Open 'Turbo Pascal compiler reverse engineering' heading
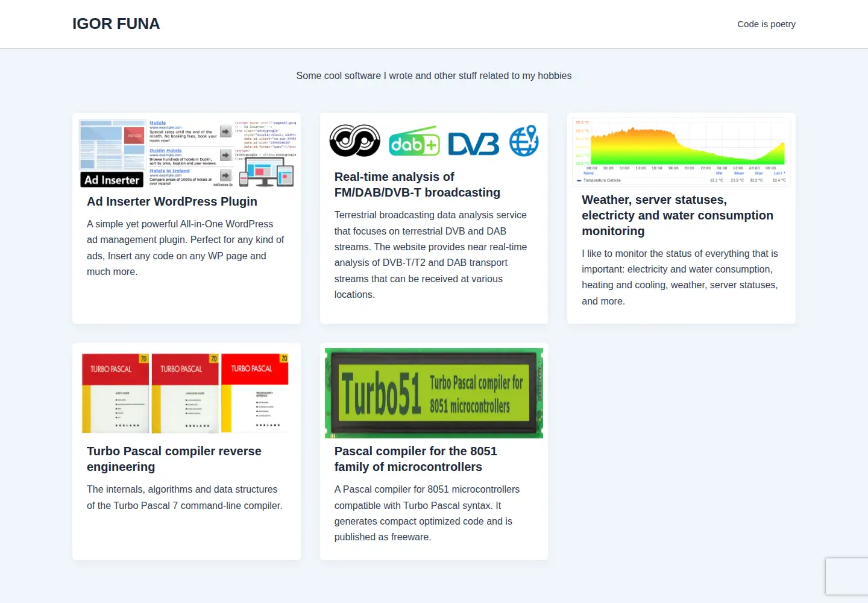The image size is (868, 603). tap(174, 459)
